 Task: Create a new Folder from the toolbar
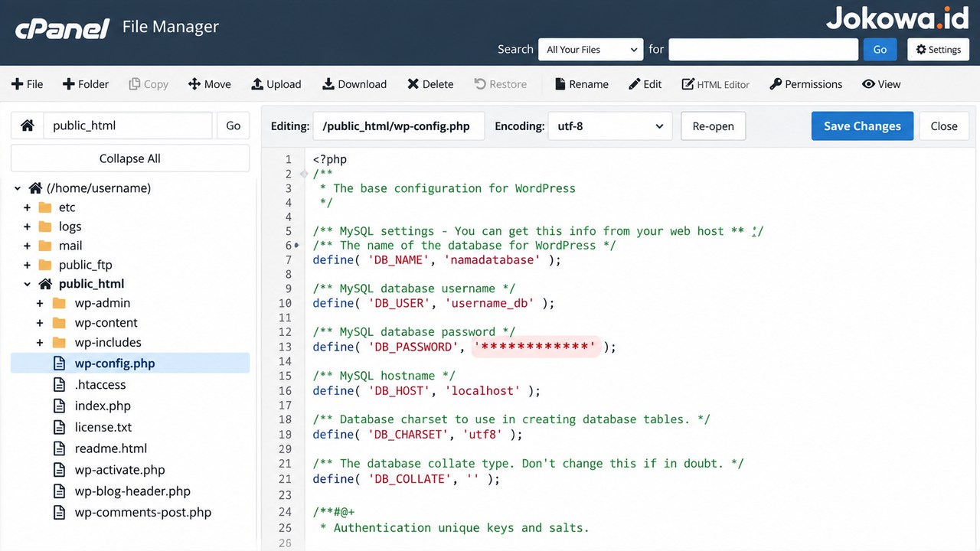[85, 84]
